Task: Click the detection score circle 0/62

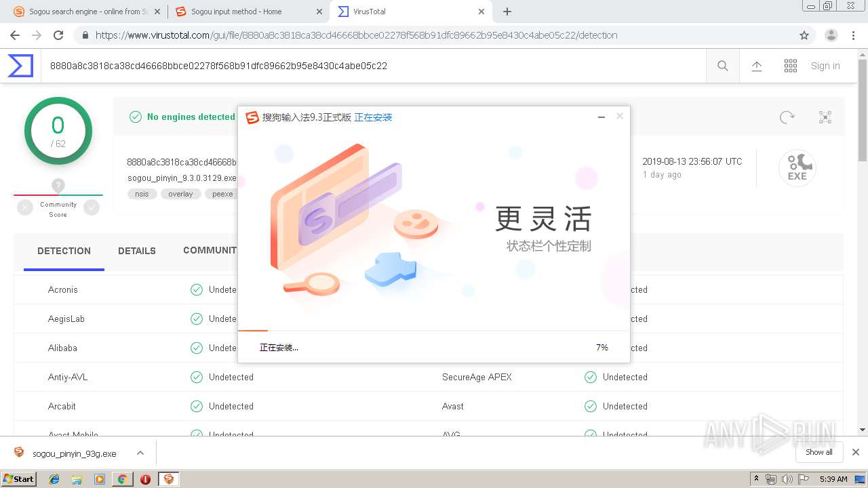Action: click(58, 131)
